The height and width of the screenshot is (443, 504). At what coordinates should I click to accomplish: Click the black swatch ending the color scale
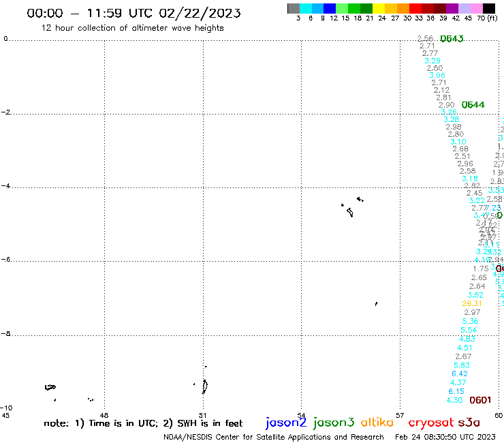[488, 8]
